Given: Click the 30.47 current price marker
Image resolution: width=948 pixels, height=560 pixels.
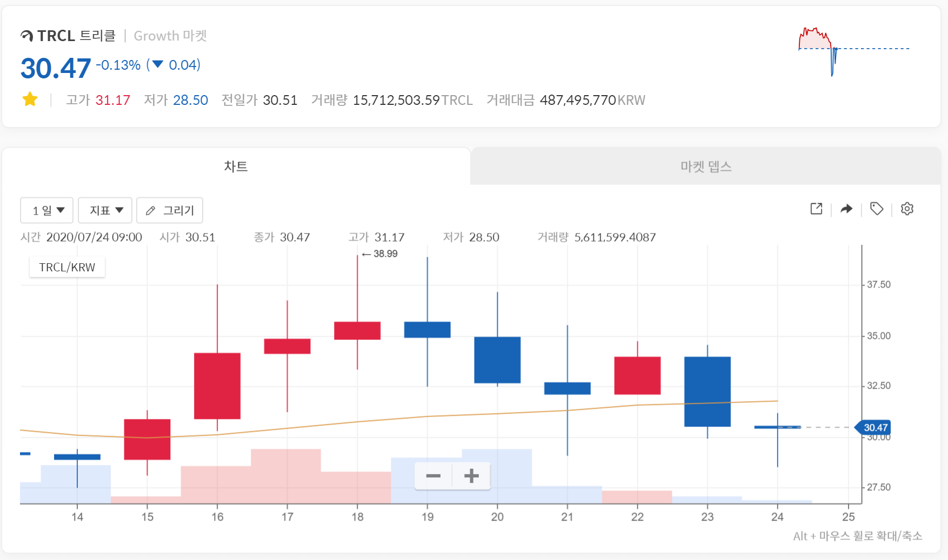Looking at the screenshot, I should (x=872, y=428).
